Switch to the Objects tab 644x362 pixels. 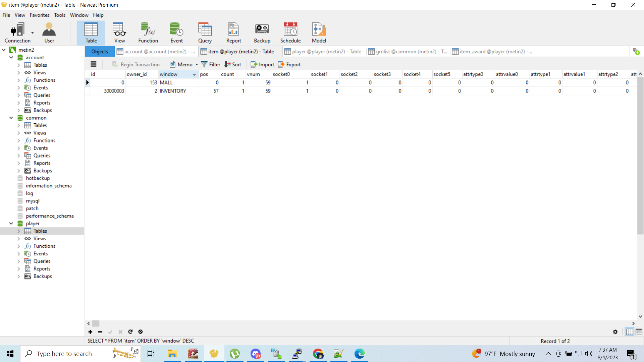click(100, 52)
